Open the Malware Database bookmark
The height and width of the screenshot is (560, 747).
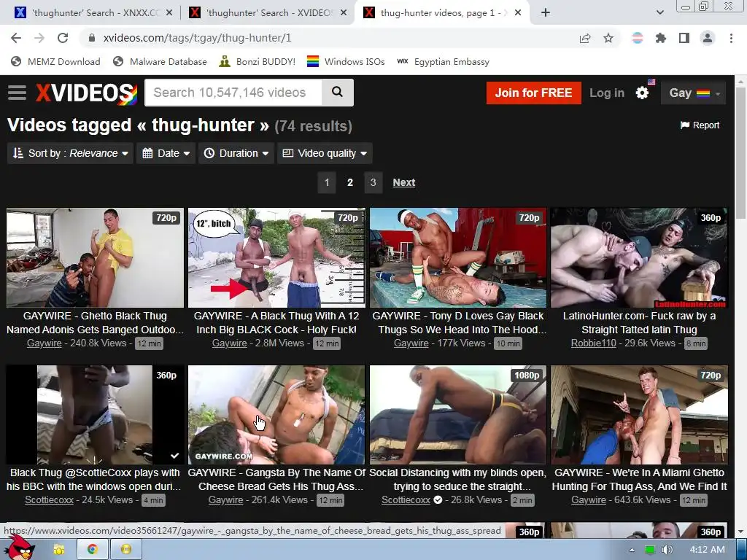coord(160,61)
